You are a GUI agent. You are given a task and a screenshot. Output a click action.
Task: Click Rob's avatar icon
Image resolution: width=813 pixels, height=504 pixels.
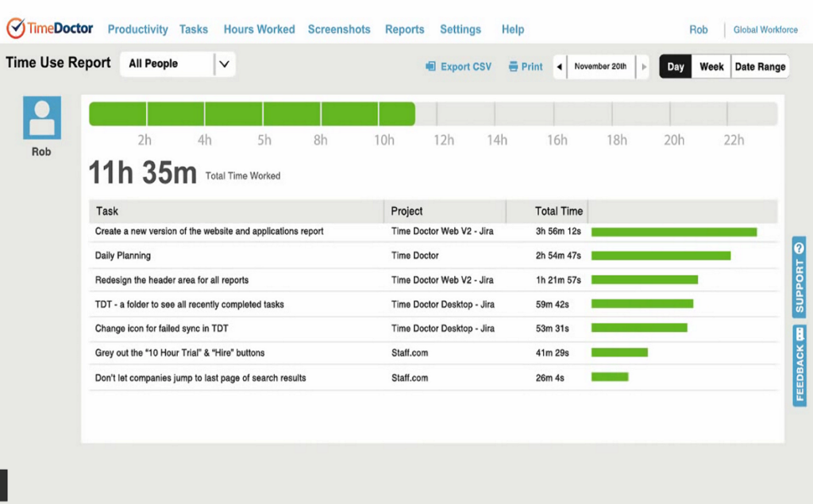click(42, 117)
